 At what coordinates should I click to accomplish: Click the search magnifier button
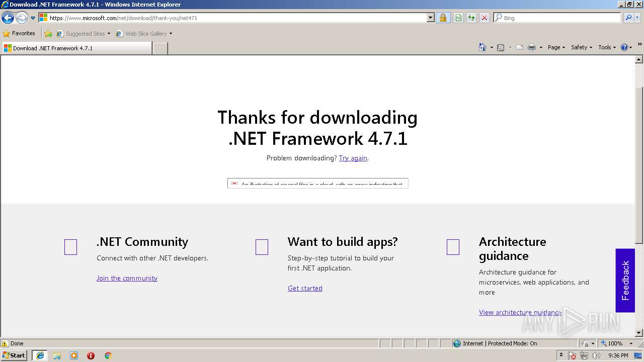(628, 18)
